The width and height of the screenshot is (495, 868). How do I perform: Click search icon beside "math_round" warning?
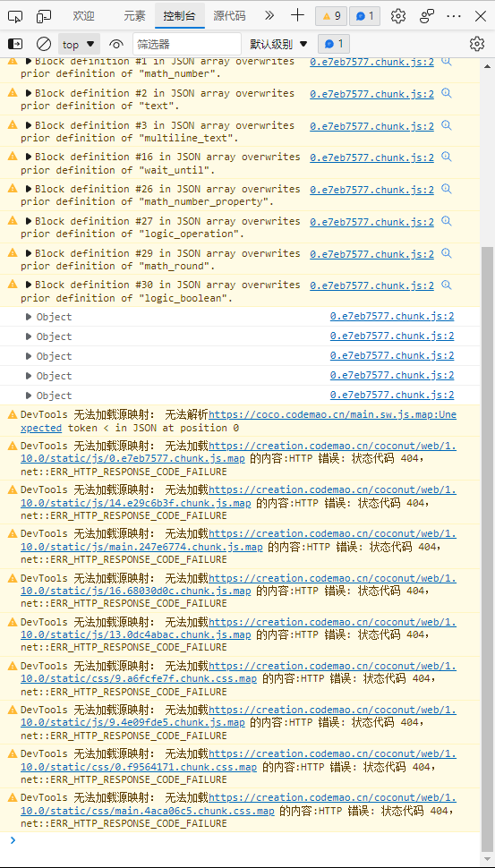(446, 253)
